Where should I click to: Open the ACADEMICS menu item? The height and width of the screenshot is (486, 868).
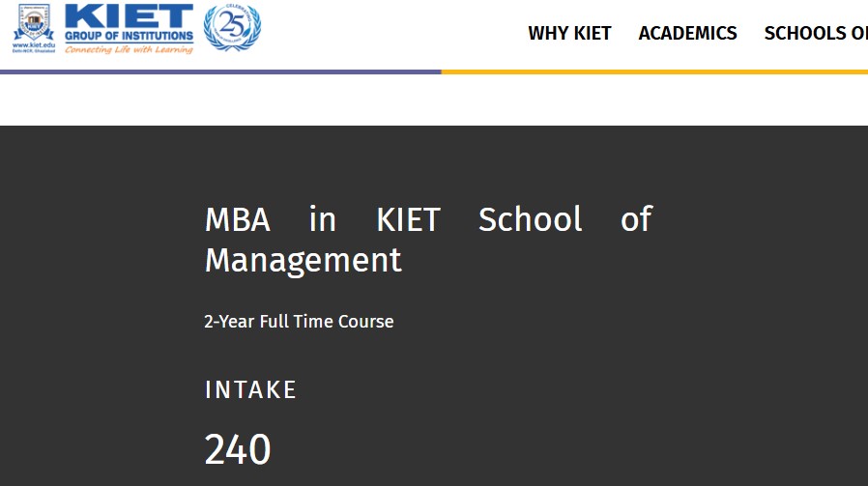coord(687,33)
